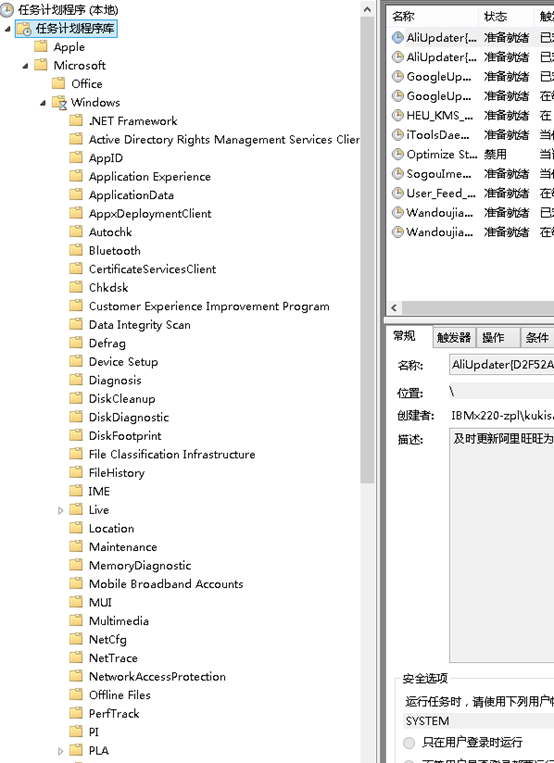Screen dimensions: 554x763
Task: Select Customer Experience Improvement Program folder
Action: (209, 306)
